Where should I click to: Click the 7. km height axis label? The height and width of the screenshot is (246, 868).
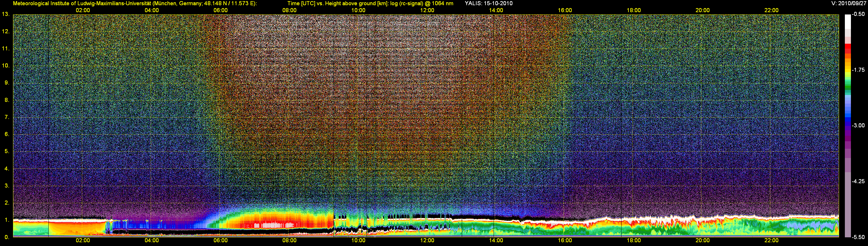tap(7, 117)
